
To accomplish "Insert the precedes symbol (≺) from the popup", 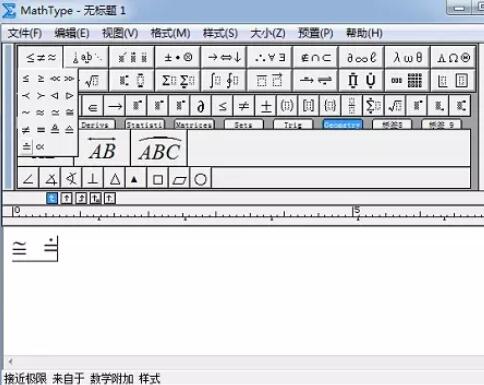I will (26, 96).
